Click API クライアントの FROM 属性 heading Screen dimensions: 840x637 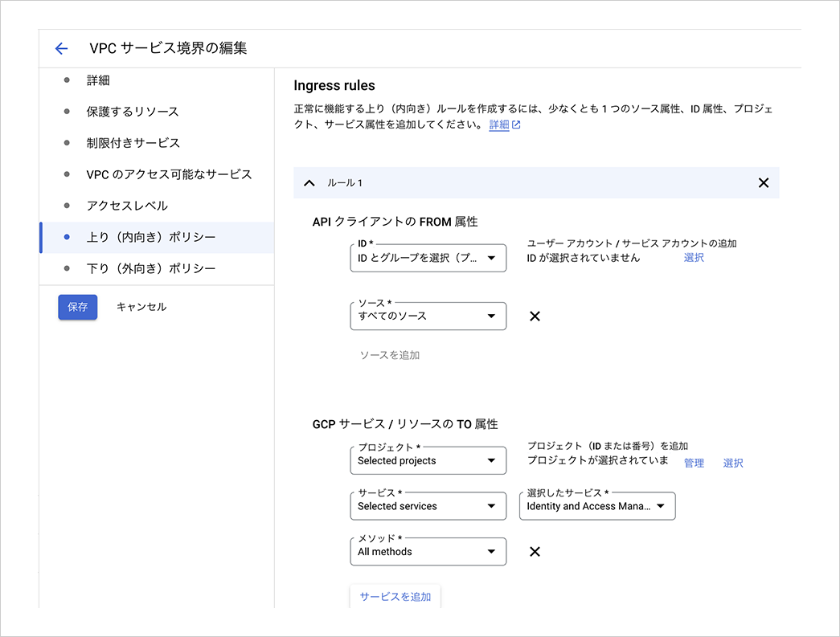pos(395,222)
